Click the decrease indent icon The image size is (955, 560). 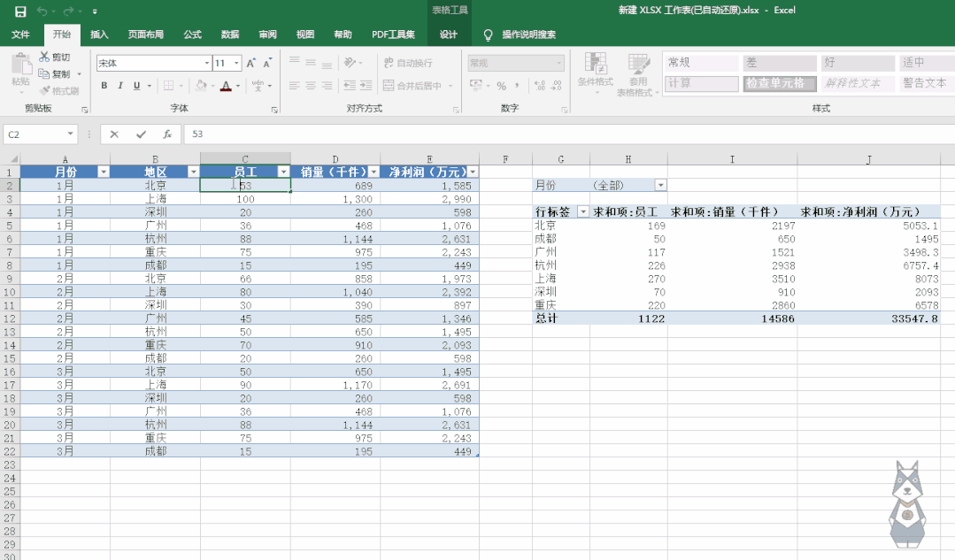(x=350, y=86)
